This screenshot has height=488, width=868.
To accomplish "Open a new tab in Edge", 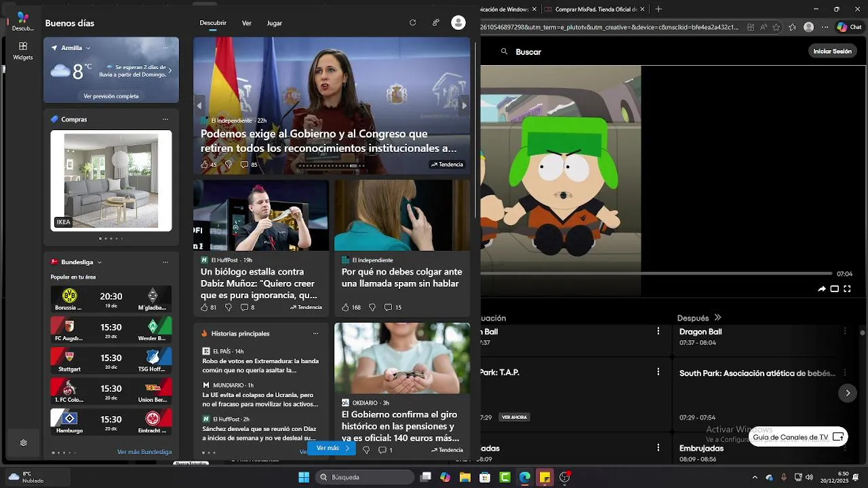I will [658, 9].
